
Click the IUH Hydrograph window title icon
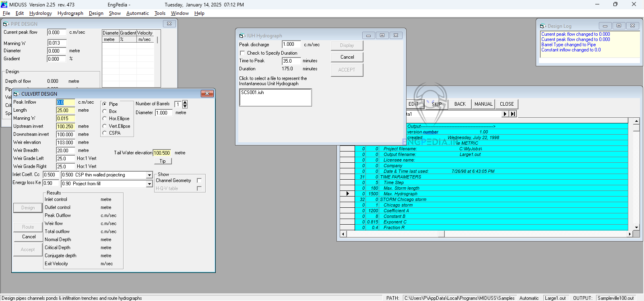pos(242,36)
